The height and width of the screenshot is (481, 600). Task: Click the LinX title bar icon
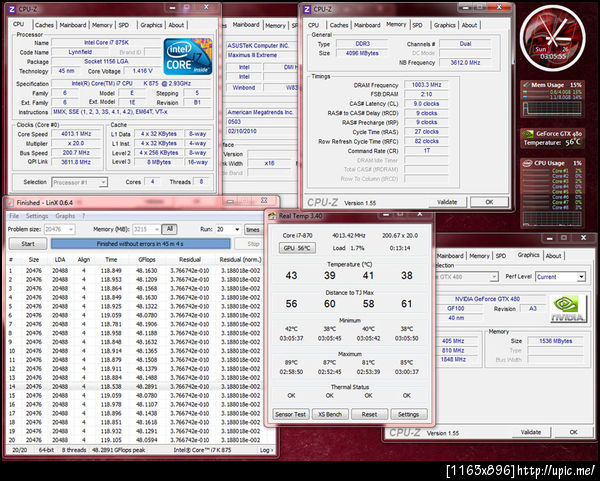click(x=10, y=202)
